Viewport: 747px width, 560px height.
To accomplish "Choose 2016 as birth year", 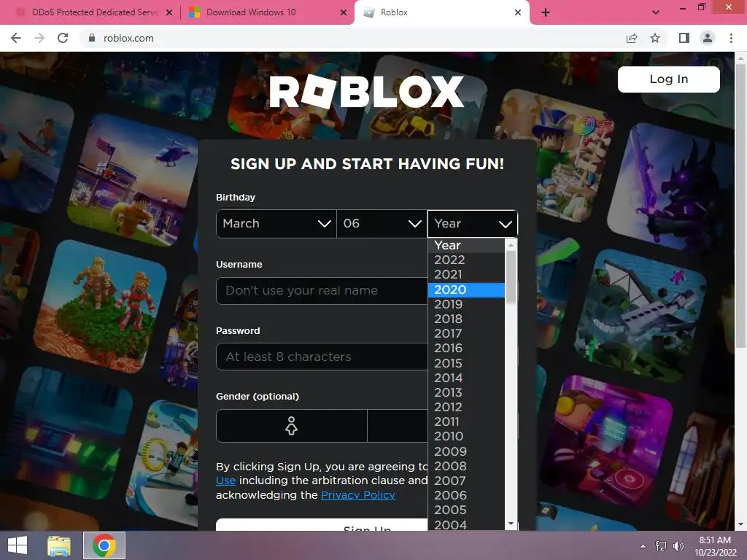I will [x=466, y=349].
